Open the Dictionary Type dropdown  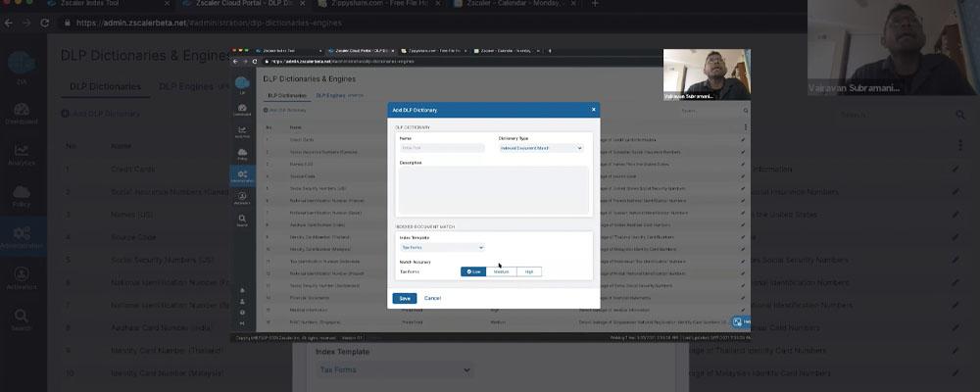click(x=541, y=148)
